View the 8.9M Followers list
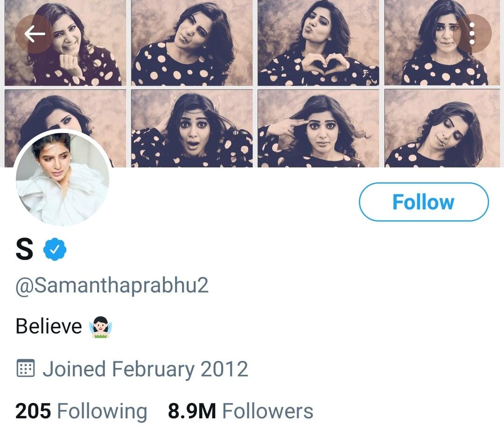 click(x=240, y=411)
